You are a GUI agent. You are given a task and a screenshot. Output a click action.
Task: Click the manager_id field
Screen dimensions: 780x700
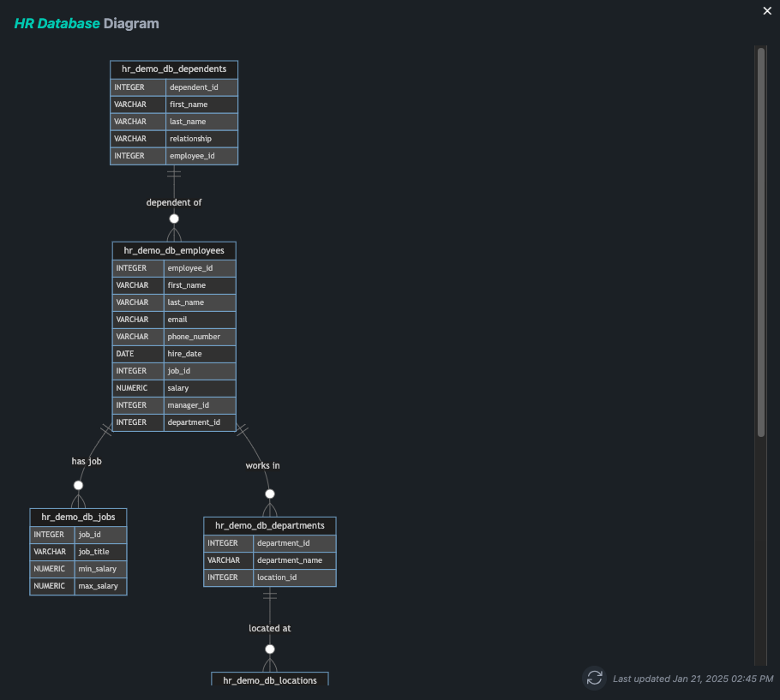point(200,405)
